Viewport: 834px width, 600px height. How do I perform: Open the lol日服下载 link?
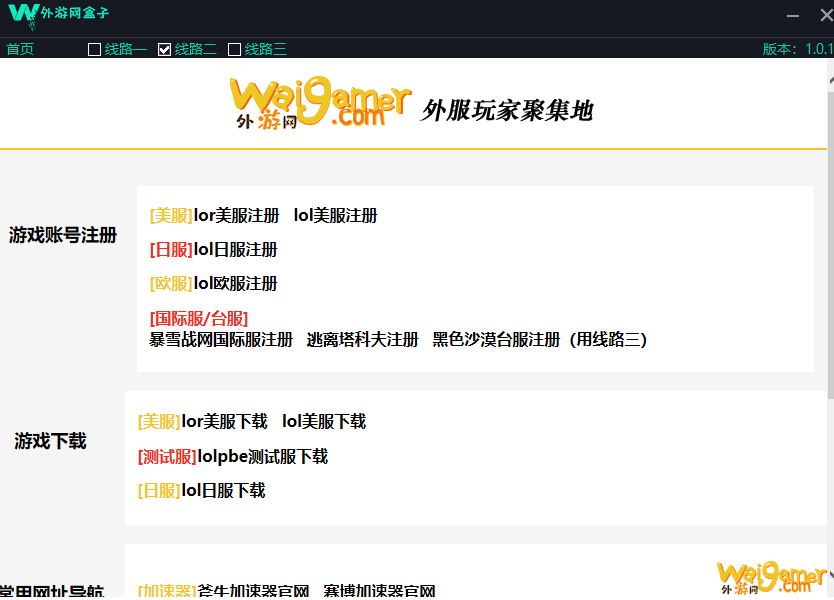[x=223, y=490]
